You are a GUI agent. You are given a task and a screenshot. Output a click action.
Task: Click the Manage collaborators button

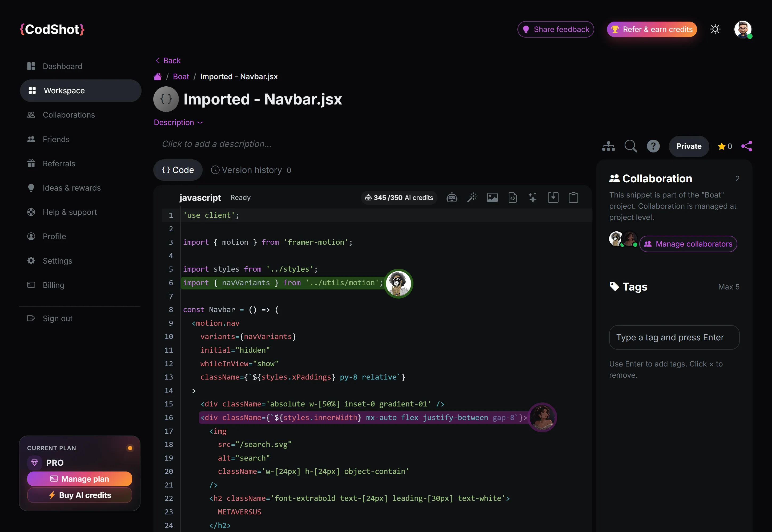(688, 244)
